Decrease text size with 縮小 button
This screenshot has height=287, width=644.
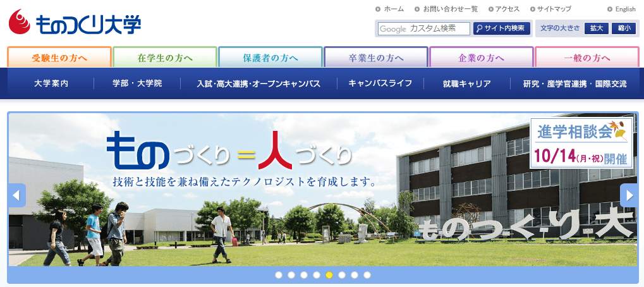pos(624,28)
